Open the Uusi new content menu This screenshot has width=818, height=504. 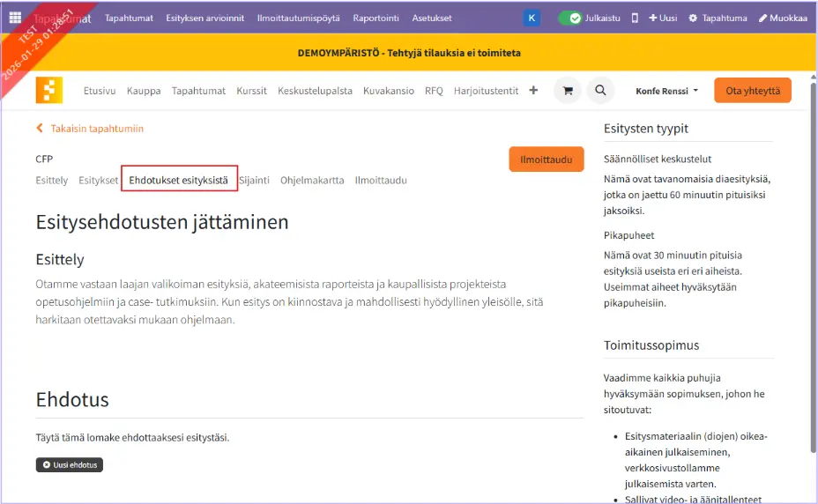[663, 18]
